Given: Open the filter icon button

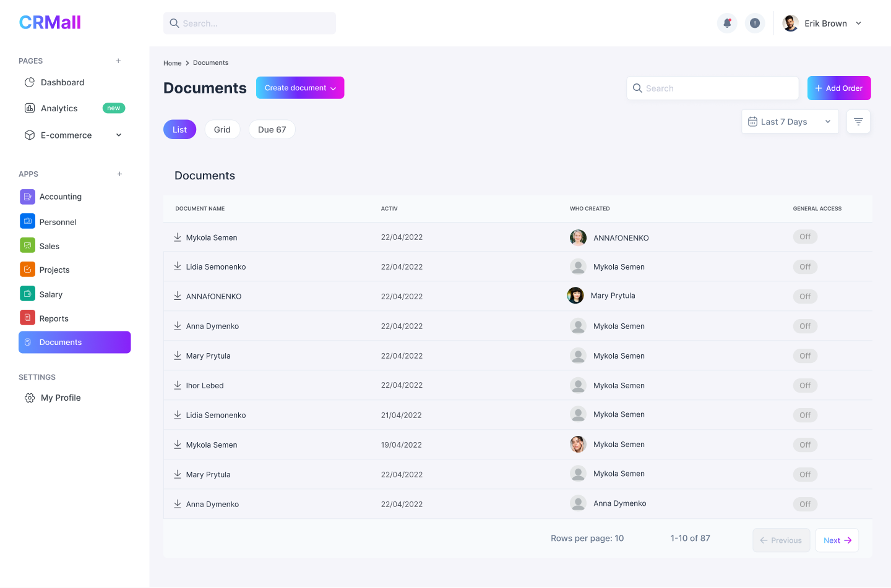Looking at the screenshot, I should point(858,122).
